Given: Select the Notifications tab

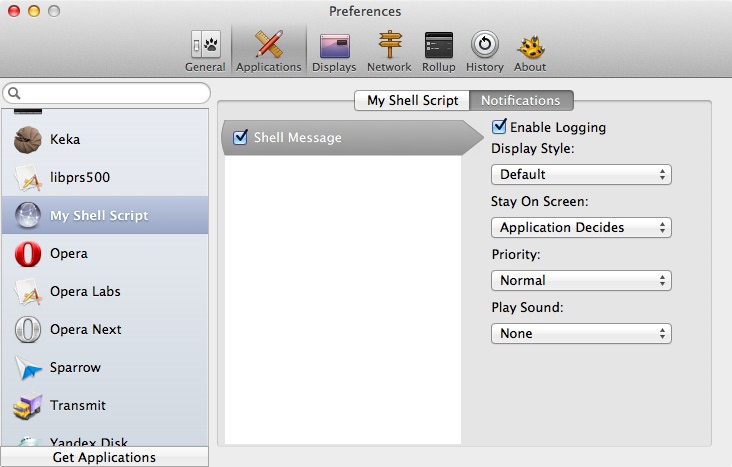Looking at the screenshot, I should click(x=521, y=100).
